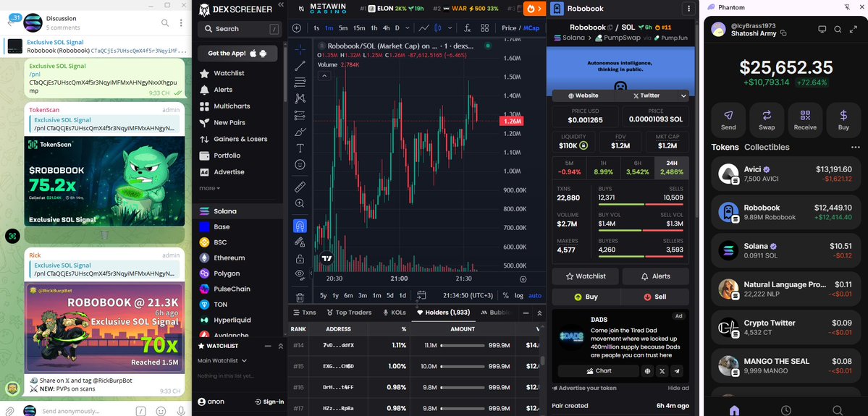Toggle the log scale on chart
868x416 pixels.
(x=518, y=295)
